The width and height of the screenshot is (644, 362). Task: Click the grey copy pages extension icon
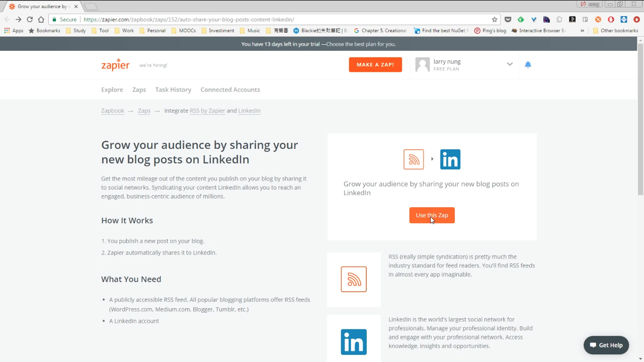point(559,20)
